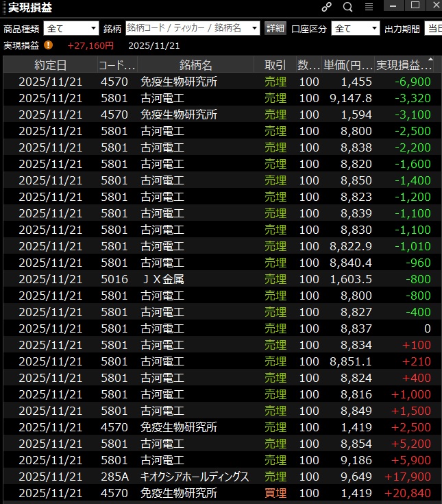Click the 買埋 trade with +20,840 profit
Viewport: 442px width, 504px height.
(x=275, y=493)
